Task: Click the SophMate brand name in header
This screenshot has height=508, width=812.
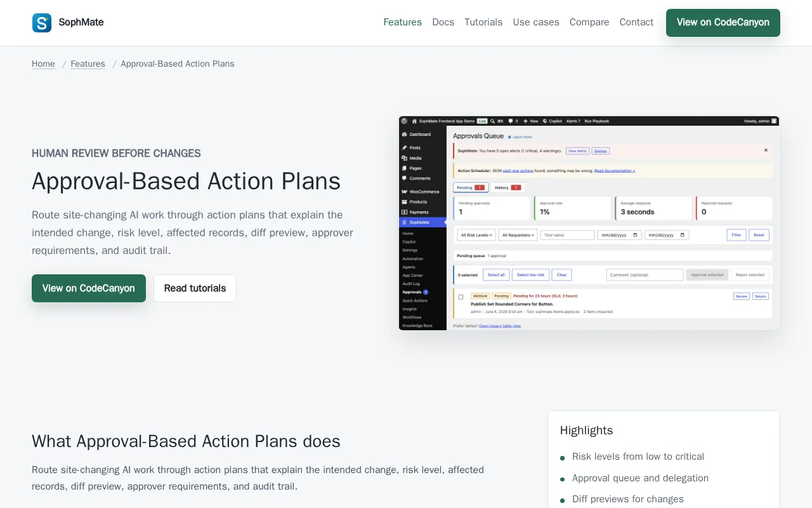Action: 81,22
